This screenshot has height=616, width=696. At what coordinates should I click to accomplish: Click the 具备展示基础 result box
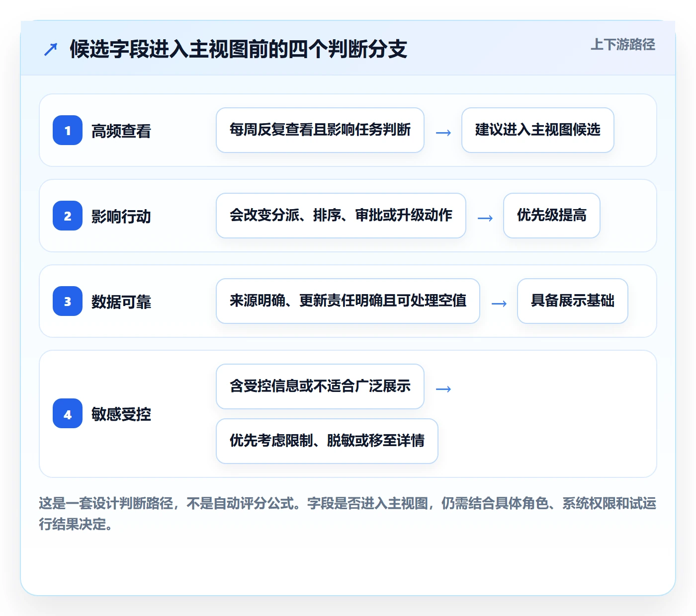click(x=573, y=301)
